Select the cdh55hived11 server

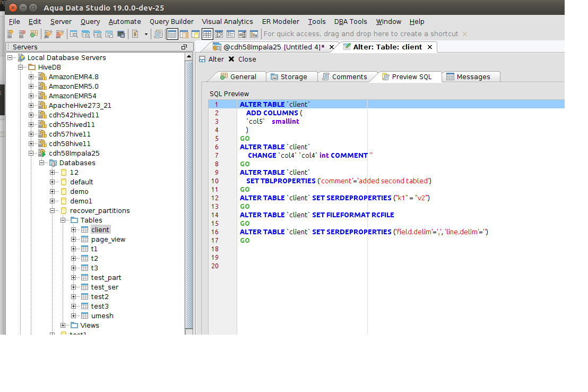72,125
